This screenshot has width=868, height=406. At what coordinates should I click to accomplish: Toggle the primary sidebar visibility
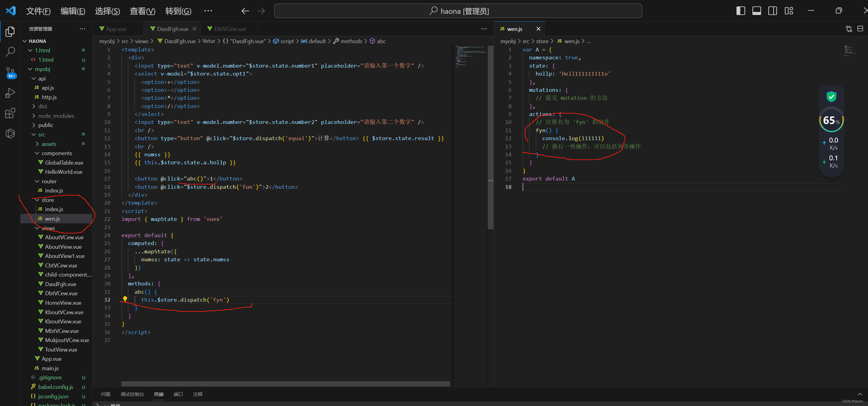(740, 11)
